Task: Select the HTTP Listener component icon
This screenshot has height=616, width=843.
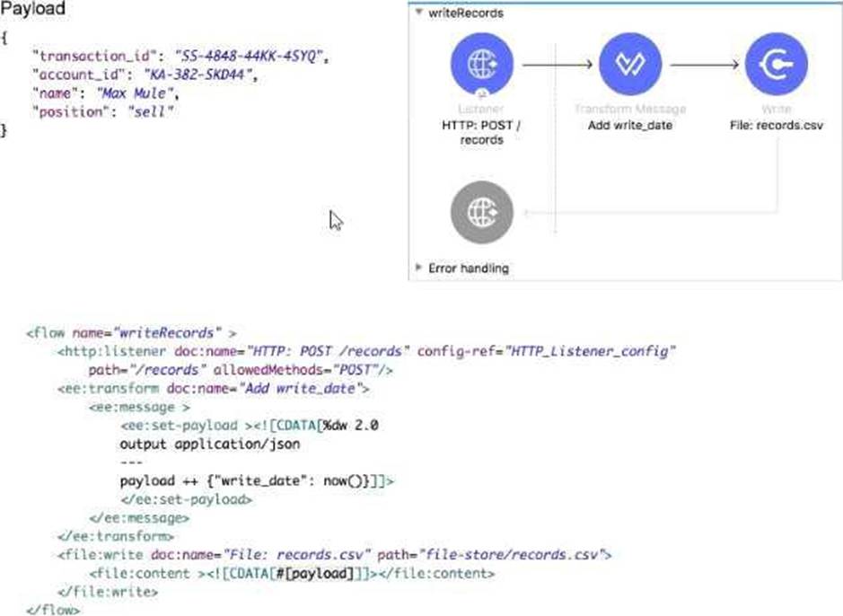Action: tap(482, 66)
